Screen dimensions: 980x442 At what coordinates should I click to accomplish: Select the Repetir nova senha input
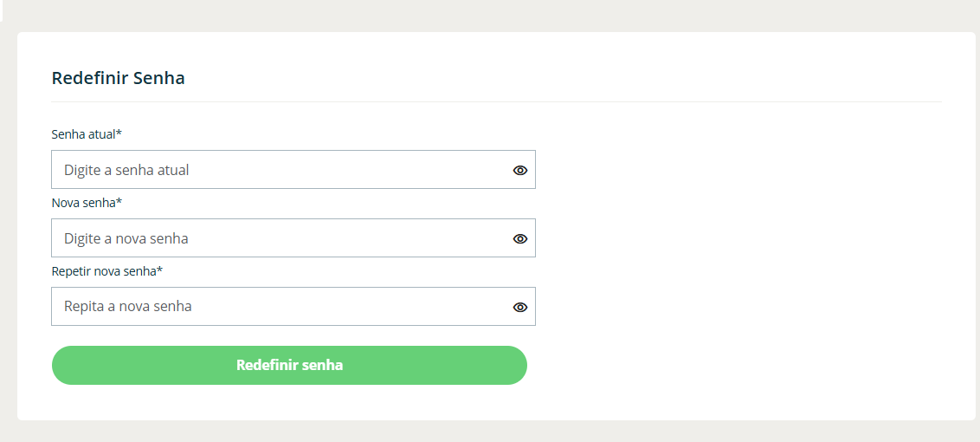[x=277, y=307]
